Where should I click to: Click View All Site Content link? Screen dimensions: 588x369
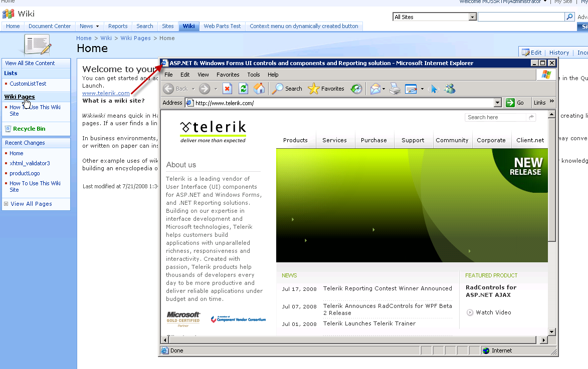[30, 63]
